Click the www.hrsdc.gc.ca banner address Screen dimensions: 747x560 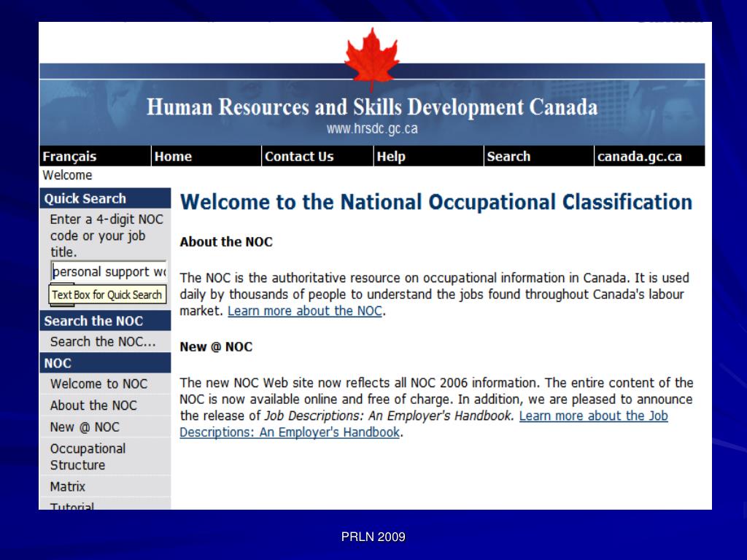coord(372,129)
